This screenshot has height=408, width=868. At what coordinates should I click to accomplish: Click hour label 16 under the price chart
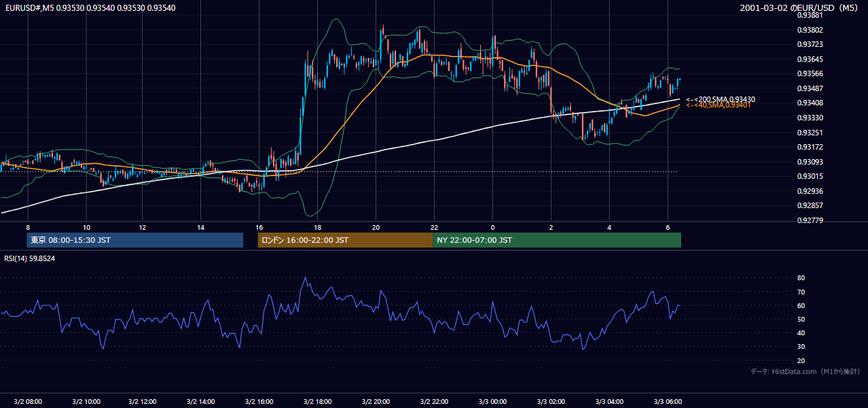click(x=259, y=227)
